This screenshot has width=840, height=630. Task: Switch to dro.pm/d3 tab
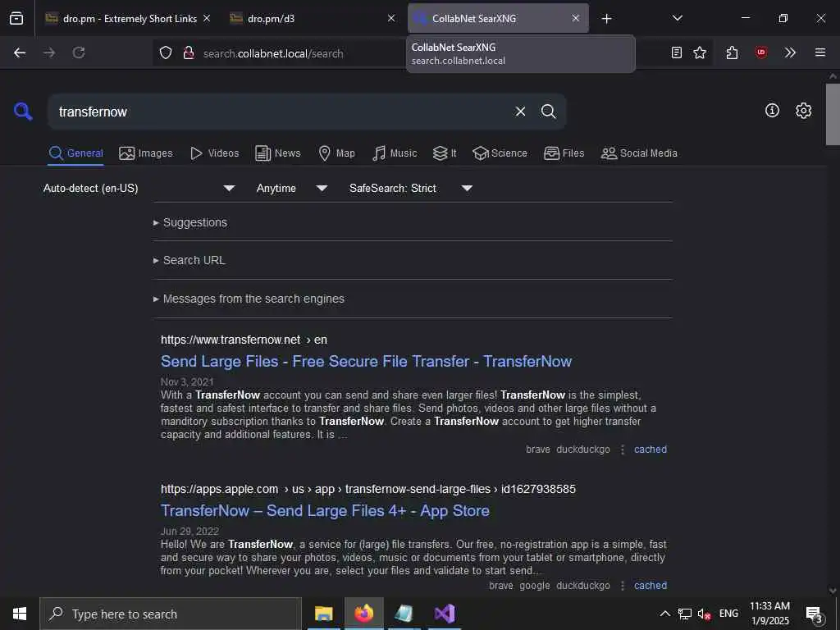click(x=313, y=19)
